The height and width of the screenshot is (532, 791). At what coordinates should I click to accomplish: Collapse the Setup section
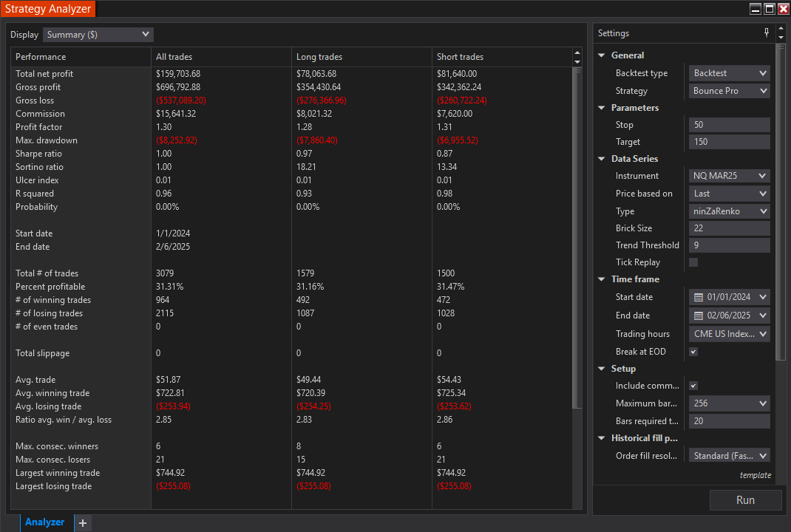[601, 369]
